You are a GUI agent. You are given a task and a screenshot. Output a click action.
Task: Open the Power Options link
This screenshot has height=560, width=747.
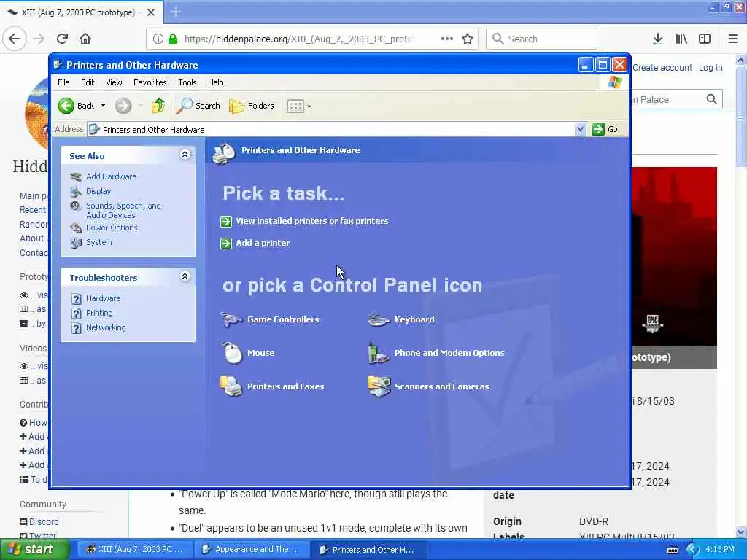pyautogui.click(x=112, y=227)
